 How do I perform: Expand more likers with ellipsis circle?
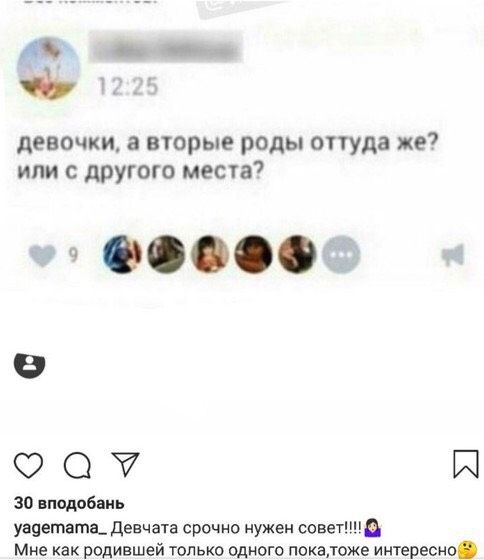pyautogui.click(x=341, y=254)
